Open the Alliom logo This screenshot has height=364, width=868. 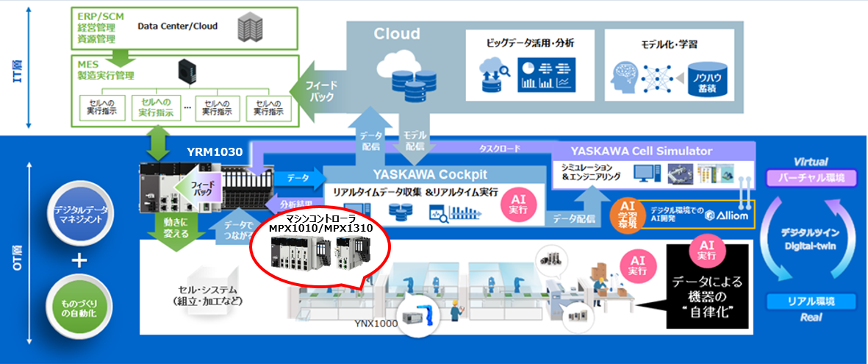725,217
